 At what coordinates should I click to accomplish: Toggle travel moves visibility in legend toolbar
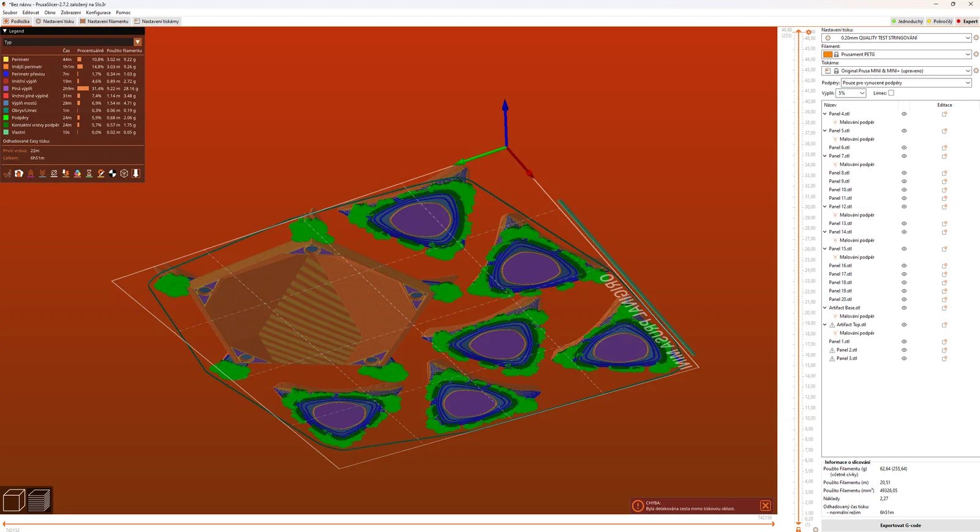[x=7, y=173]
